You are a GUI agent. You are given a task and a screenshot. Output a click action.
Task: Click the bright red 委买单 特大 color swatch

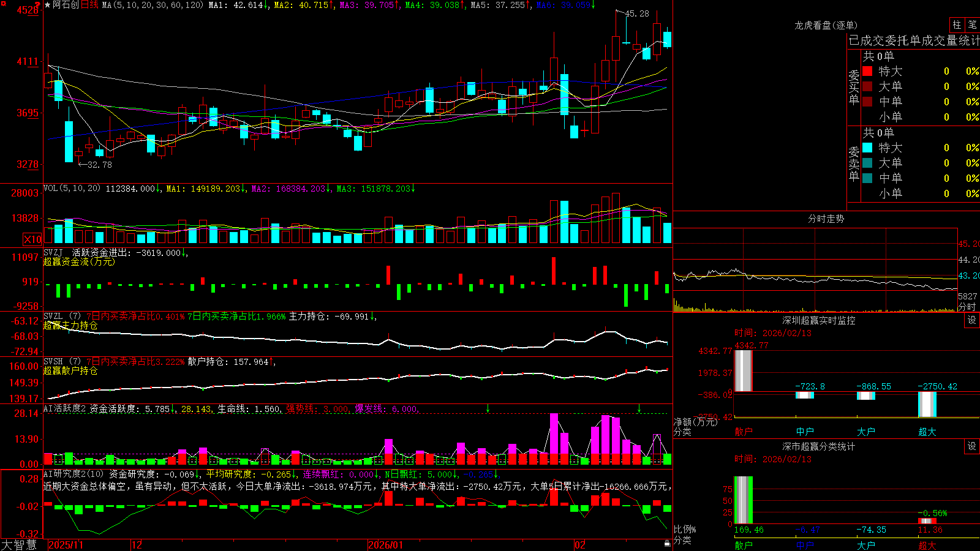tap(867, 71)
